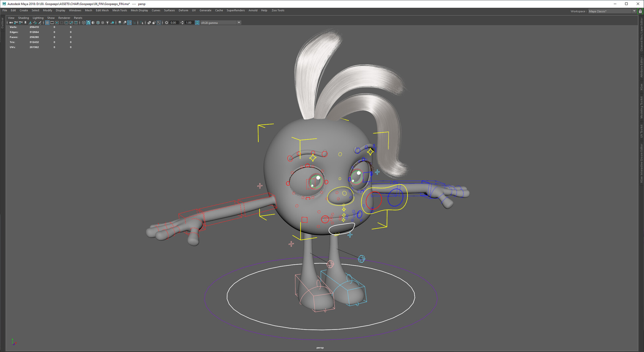Open the File menu
This screenshot has width=644, height=352.
click(x=5, y=10)
